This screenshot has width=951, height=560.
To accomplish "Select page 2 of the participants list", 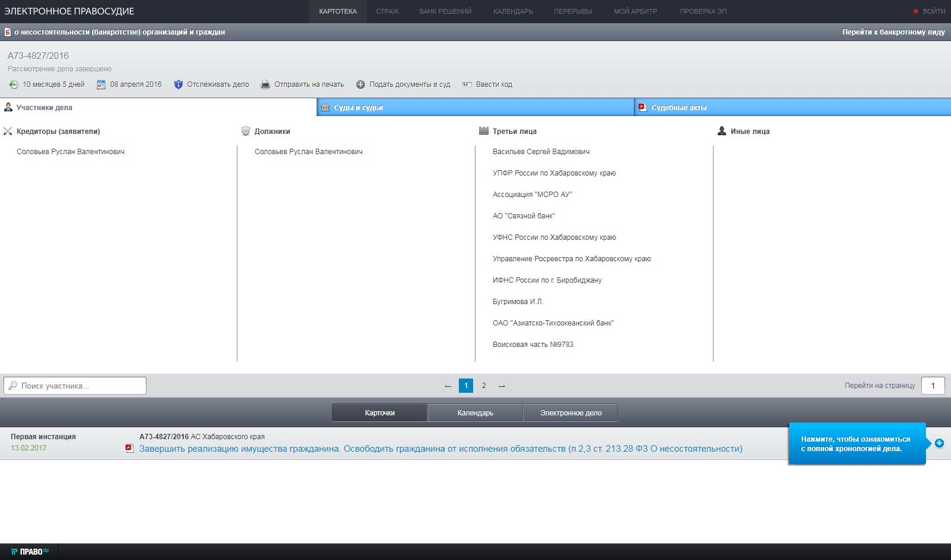I will coord(484,386).
